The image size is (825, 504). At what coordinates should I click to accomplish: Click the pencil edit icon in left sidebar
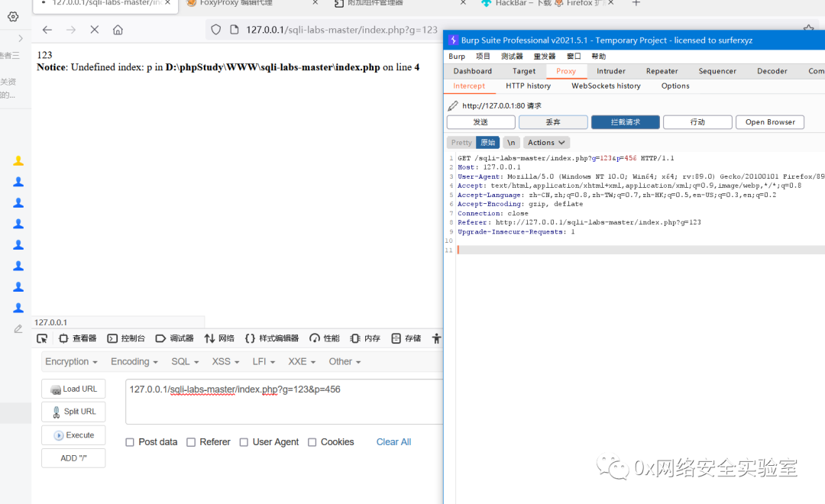coord(18,329)
